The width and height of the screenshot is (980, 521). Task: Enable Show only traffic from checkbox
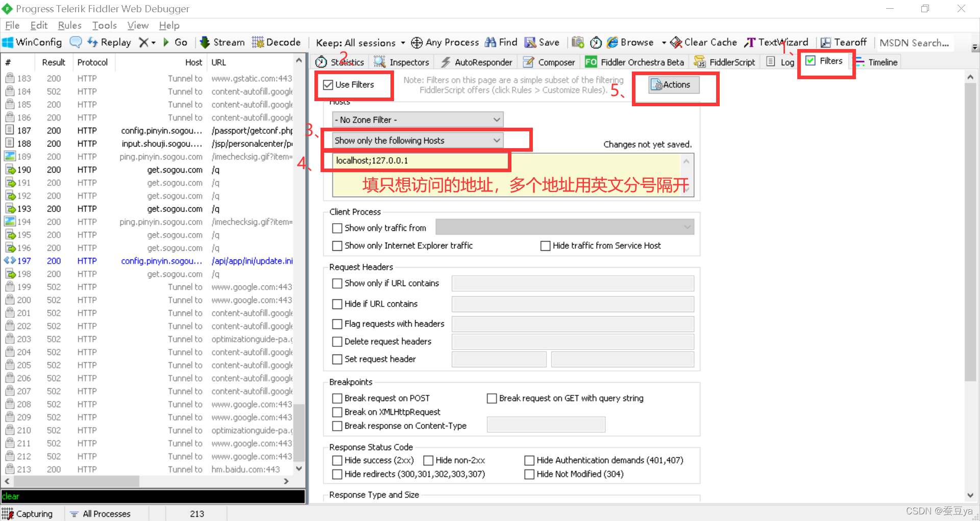coord(337,228)
